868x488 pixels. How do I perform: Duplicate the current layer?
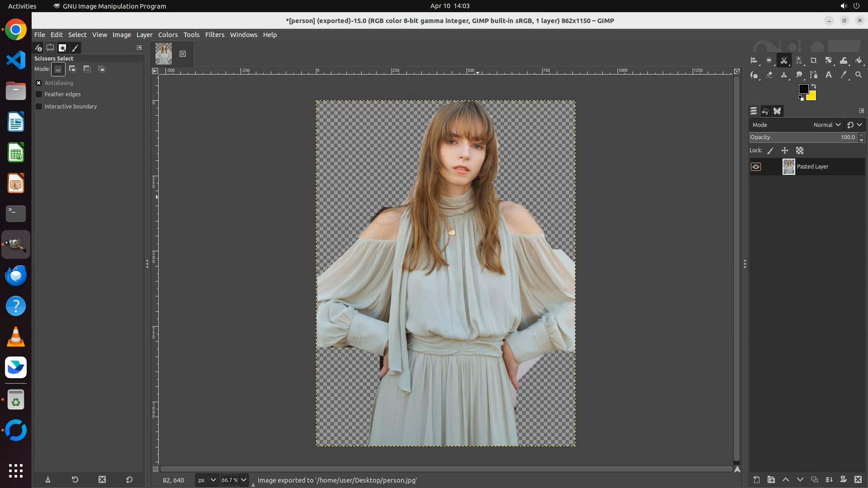click(814, 479)
